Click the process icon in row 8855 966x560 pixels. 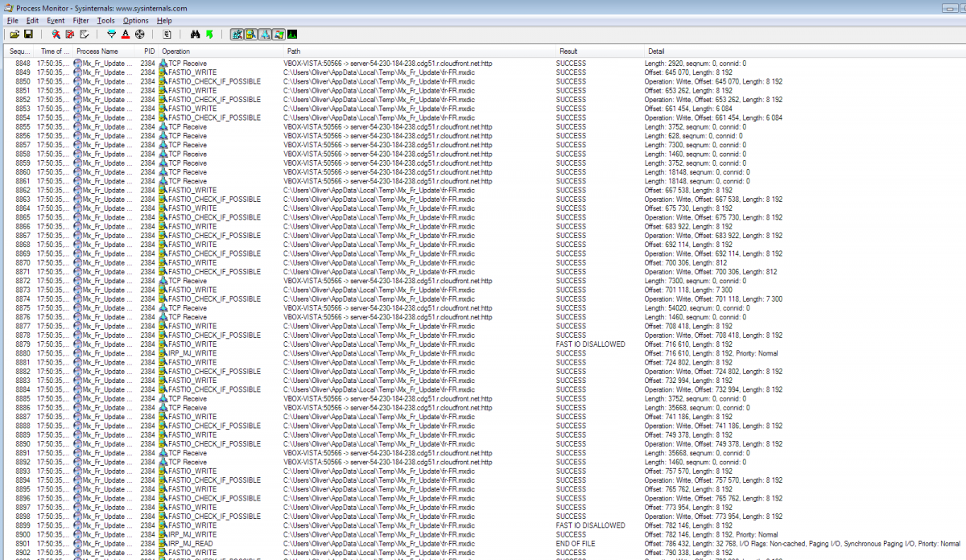click(77, 126)
